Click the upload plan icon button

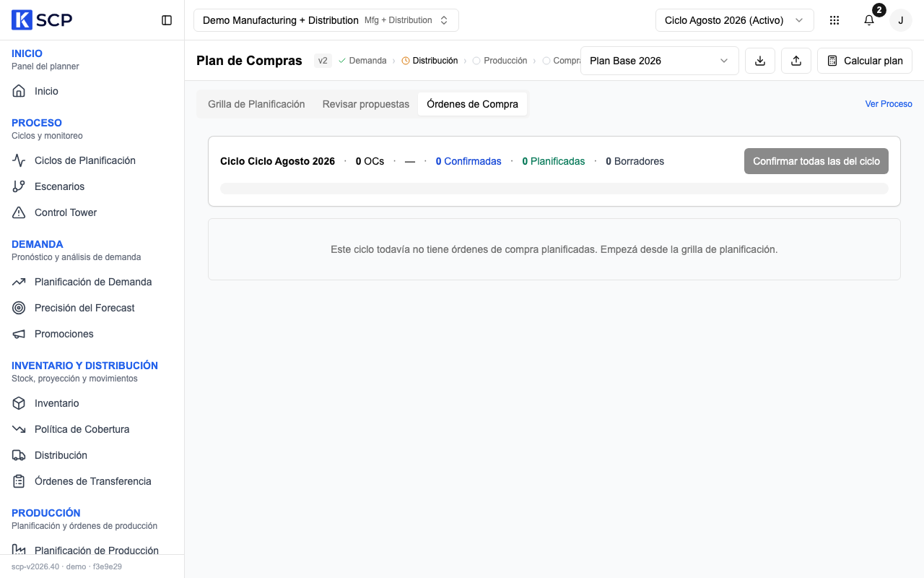coord(796,61)
